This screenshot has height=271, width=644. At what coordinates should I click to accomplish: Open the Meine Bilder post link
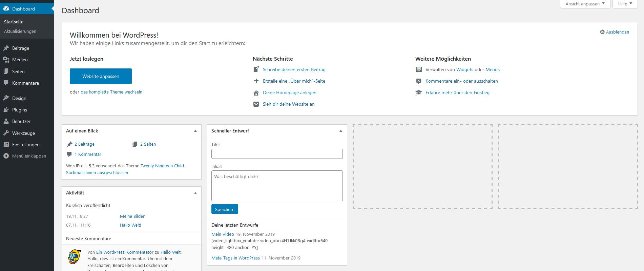click(x=132, y=216)
